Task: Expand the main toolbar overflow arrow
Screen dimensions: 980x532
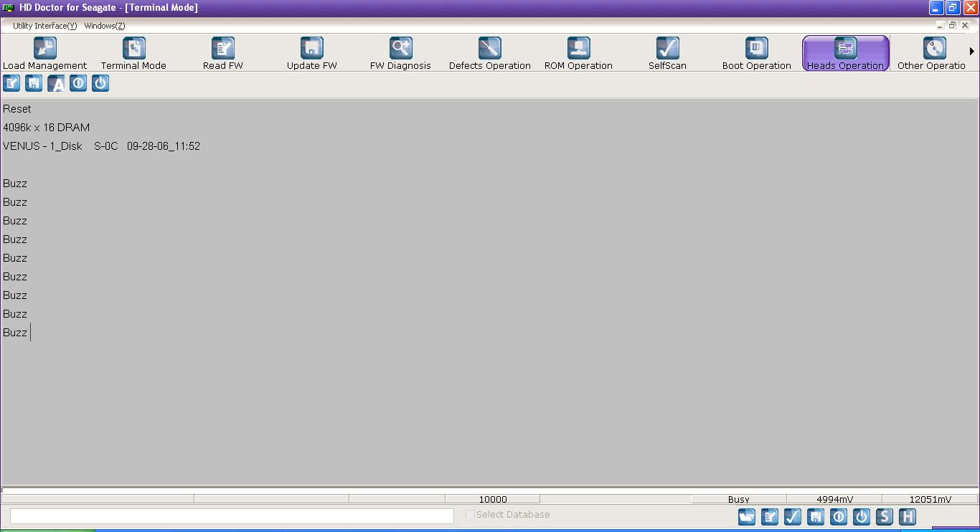Action: pyautogui.click(x=972, y=52)
